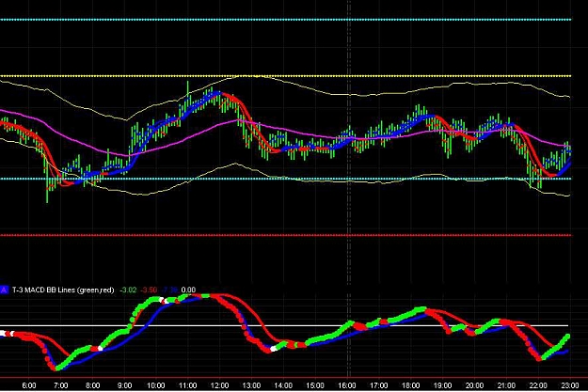Viewport: 588px width, 392px height.
Task: Select the yellow dotted horizontal level line
Action: pyautogui.click(x=285, y=76)
